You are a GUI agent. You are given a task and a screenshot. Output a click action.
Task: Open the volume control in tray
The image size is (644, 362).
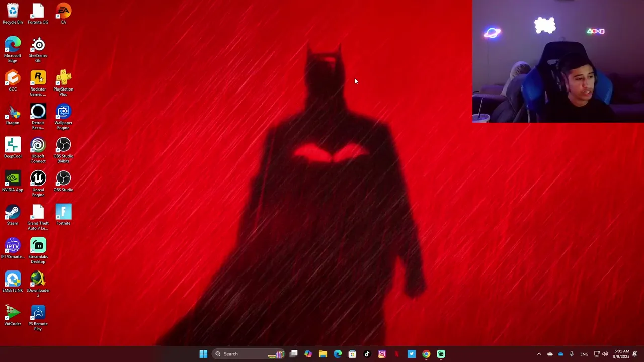[605, 354]
